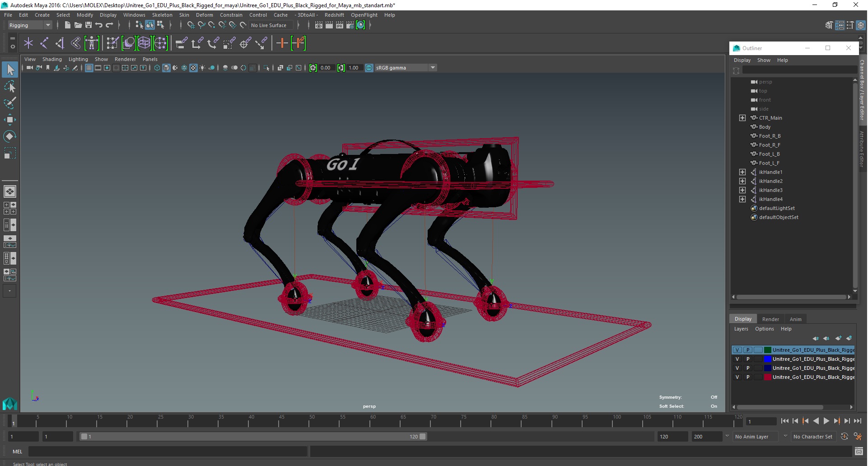Expand ikHandle2 in Outliner
Image resolution: width=868 pixels, height=466 pixels.
(742, 181)
